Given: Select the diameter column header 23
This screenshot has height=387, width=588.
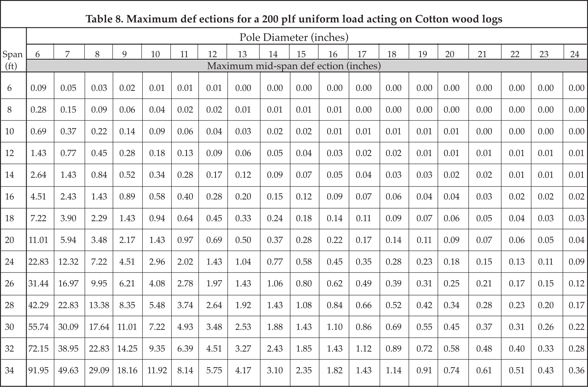Looking at the screenshot, I should 544,54.
